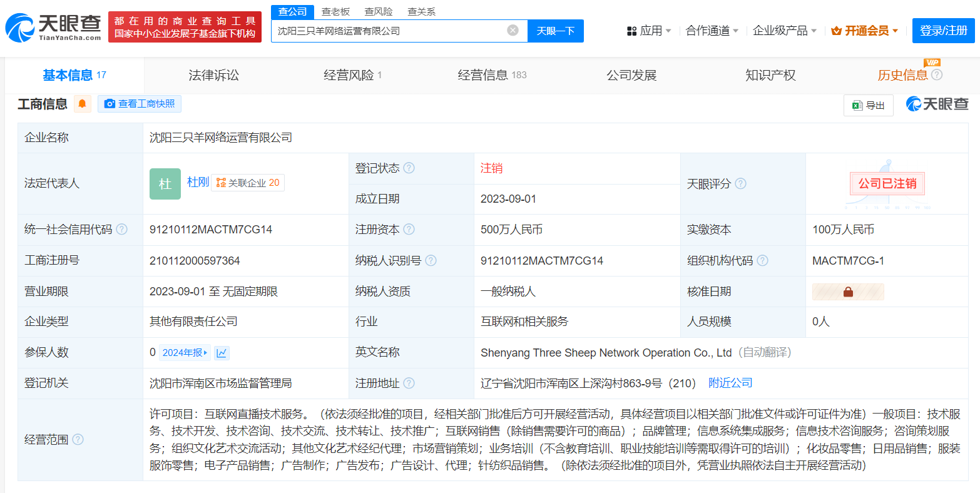Open the 合作通道 dropdown
Image resolution: width=980 pixels, height=493 pixels.
[712, 31]
